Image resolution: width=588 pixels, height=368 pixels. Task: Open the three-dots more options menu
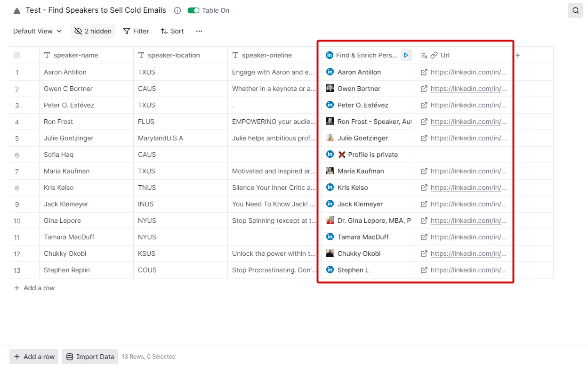tap(199, 31)
